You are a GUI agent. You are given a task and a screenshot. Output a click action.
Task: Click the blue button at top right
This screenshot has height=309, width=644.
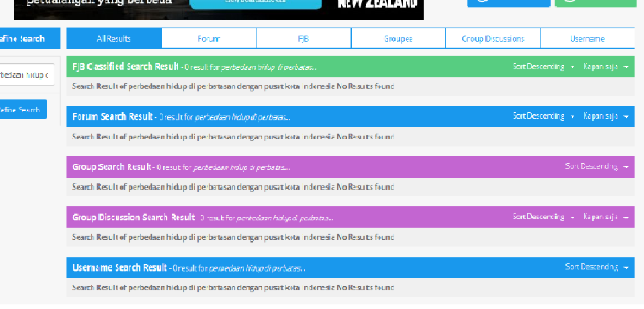point(508,3)
